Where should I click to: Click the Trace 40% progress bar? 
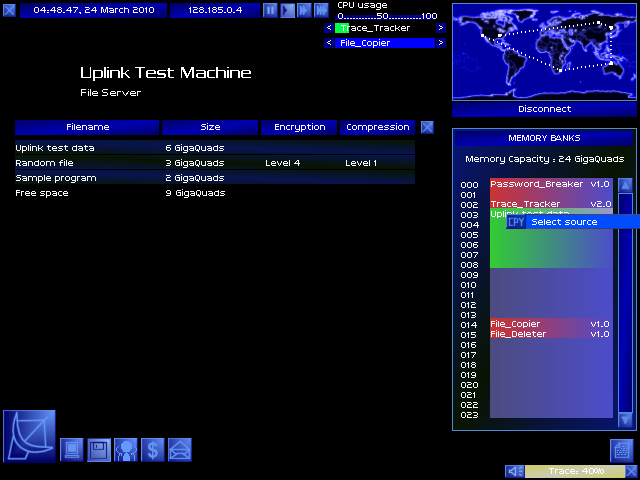click(x=576, y=471)
